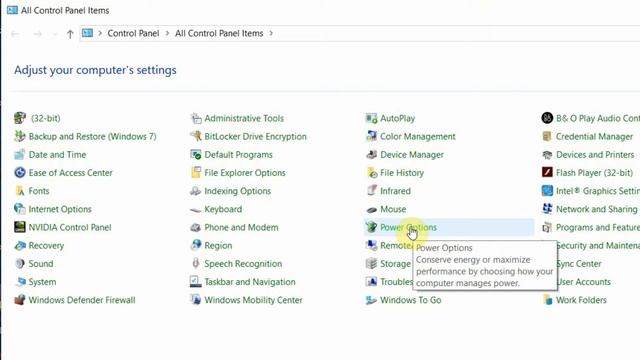Open the User Accounts link

coord(584,282)
